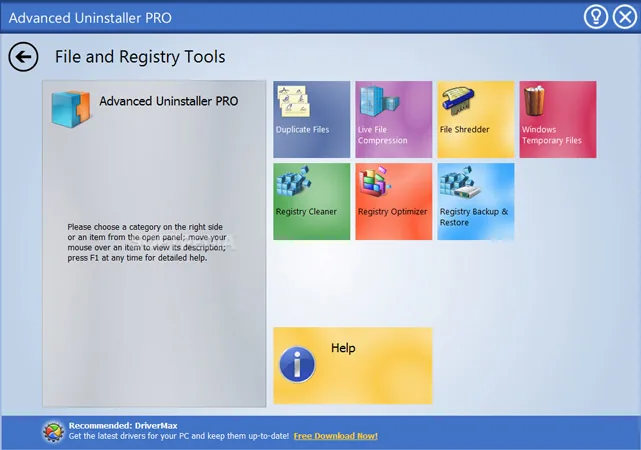Launch File Shredder via its shredder icon
The image size is (641, 450).
pyautogui.click(x=458, y=101)
